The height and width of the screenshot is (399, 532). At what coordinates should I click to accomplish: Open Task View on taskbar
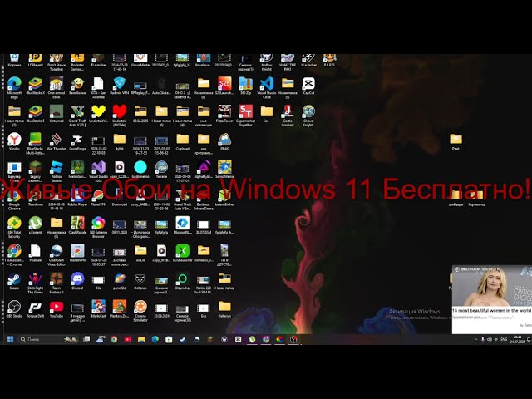click(86, 339)
